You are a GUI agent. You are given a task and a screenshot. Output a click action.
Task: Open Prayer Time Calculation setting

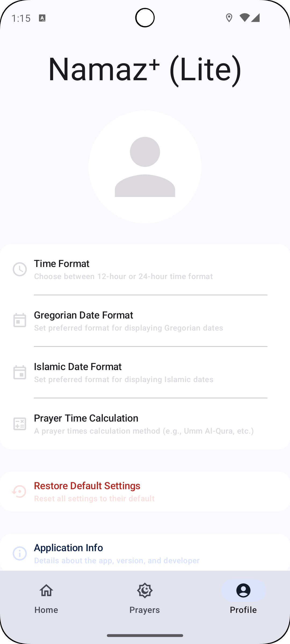tap(145, 424)
